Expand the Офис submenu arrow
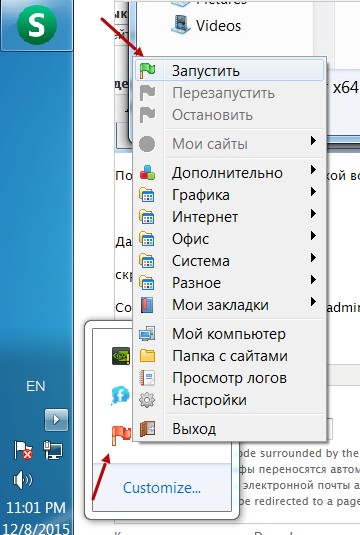Viewport: 360px width, 535px height. [x=313, y=236]
